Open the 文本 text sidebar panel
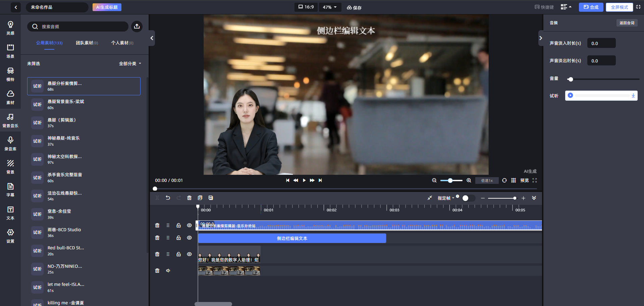This screenshot has height=306, width=644. point(10,213)
